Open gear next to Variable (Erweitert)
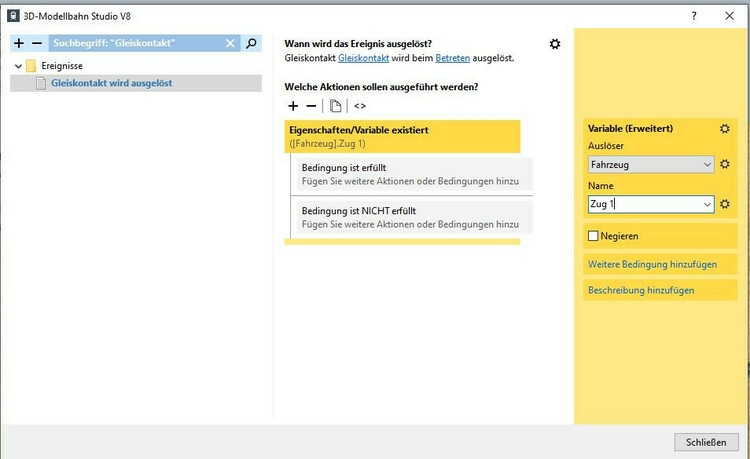Viewport: 750px width, 459px height. pos(725,129)
